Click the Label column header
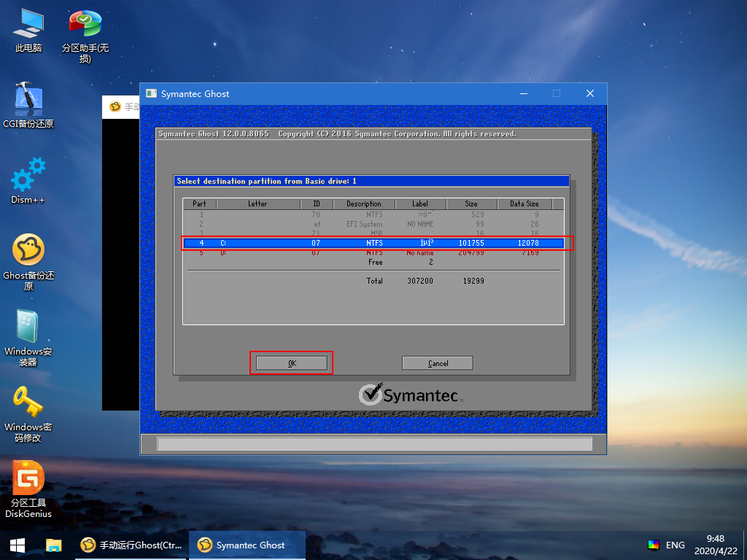The height and width of the screenshot is (560, 747). click(420, 204)
